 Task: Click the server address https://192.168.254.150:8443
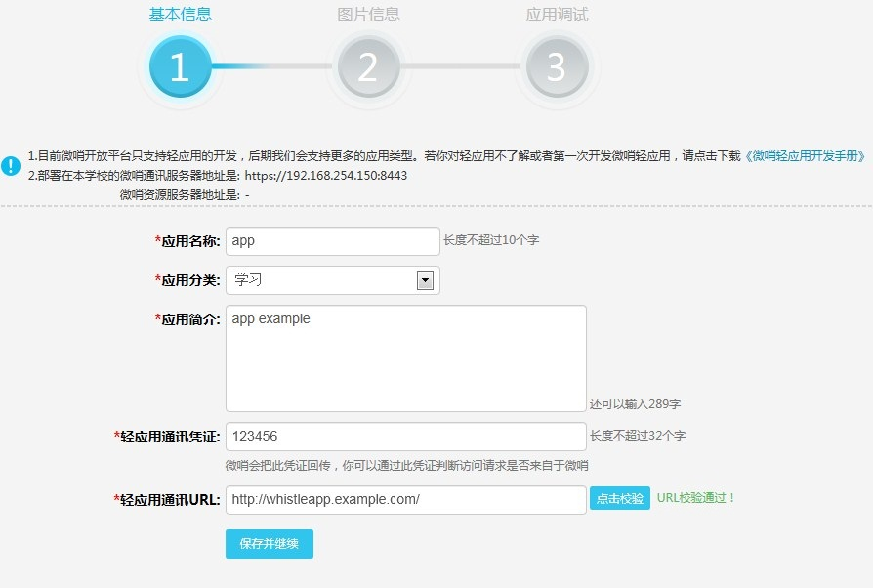[325, 176]
